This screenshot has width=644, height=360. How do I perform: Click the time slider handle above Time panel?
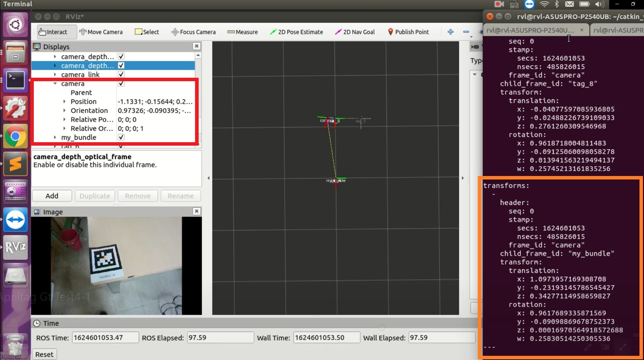pyautogui.click(x=381, y=327)
